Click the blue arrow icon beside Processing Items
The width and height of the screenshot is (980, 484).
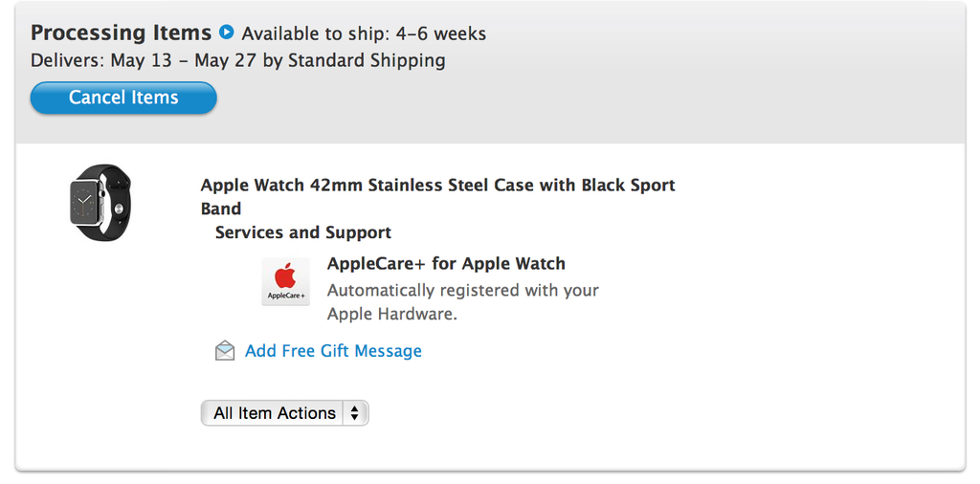pyautogui.click(x=227, y=33)
